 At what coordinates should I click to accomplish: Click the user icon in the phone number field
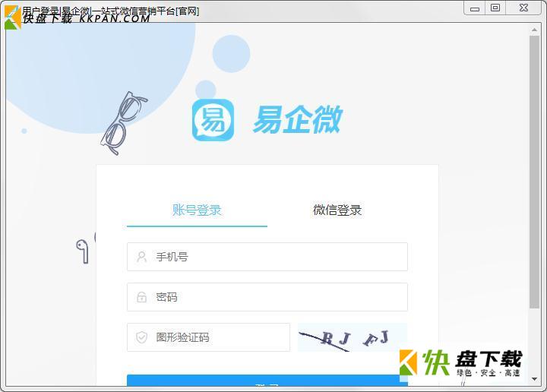tap(141, 257)
